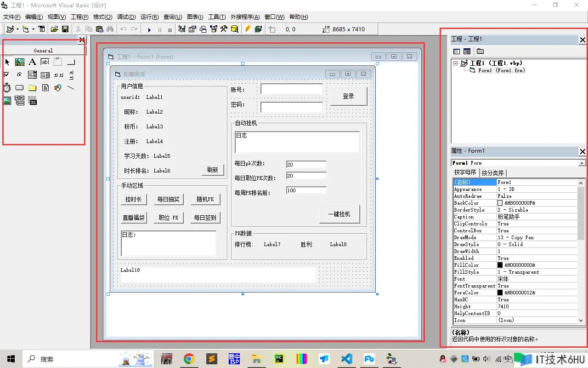Click the 账号 input field on the form
This screenshot has height=368, width=588.
coord(292,89)
